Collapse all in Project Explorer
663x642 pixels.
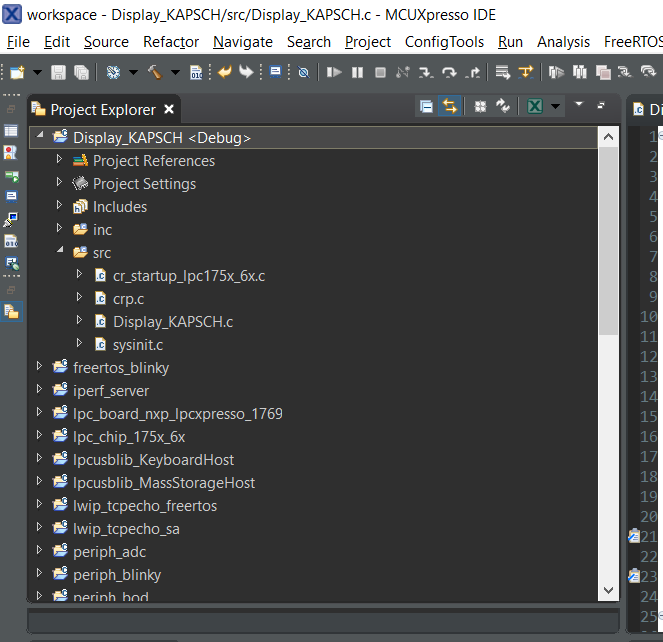[427, 107]
